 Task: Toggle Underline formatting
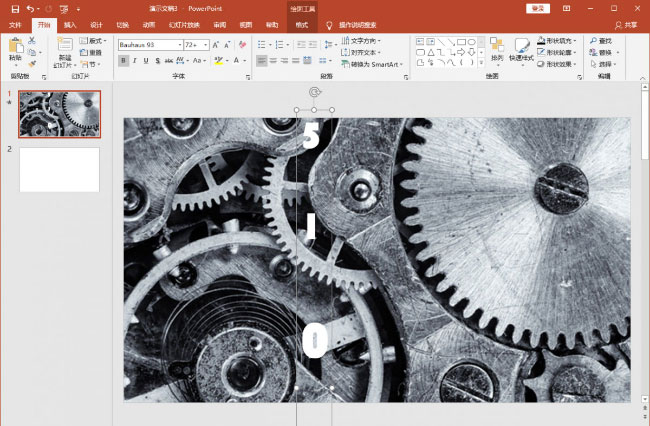click(145, 60)
